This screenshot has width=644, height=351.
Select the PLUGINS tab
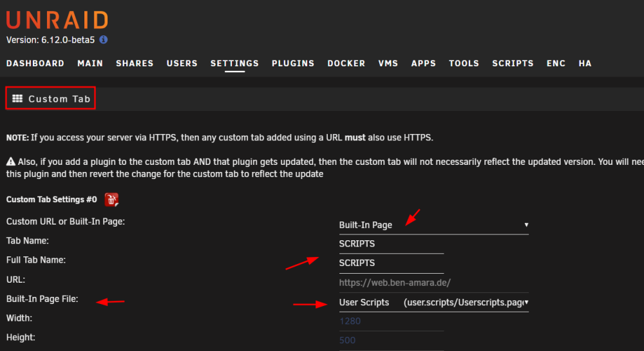coord(293,63)
